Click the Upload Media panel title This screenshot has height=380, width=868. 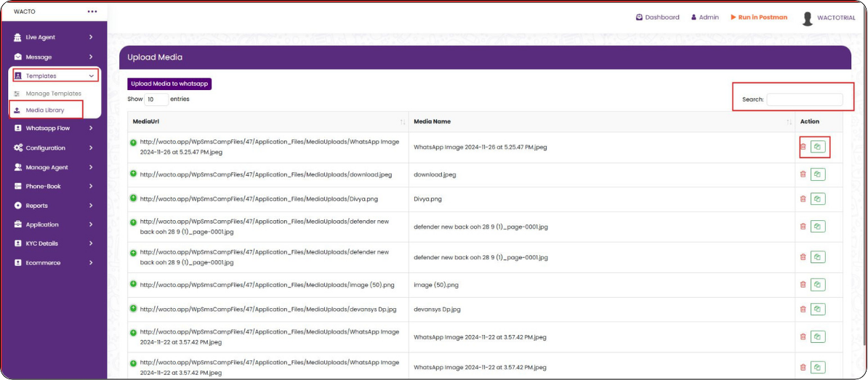pos(155,57)
